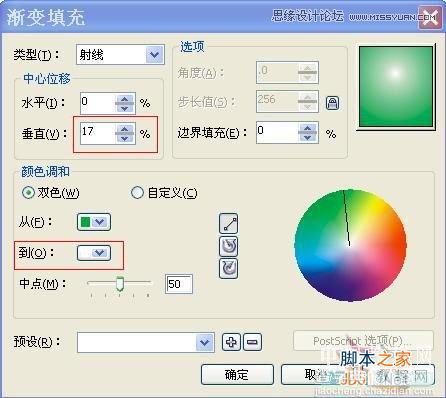Click the 确定 OK button
Viewport: 446px width, 398px height.
237,375
